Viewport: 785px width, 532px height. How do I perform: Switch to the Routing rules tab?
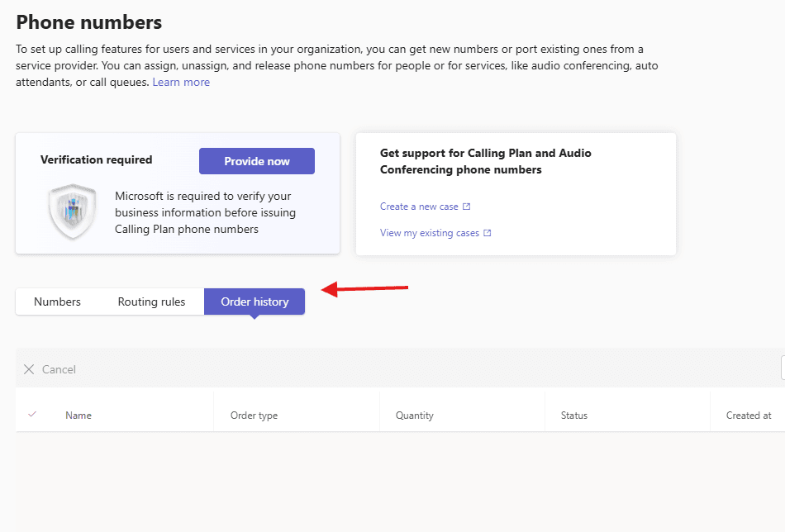pos(151,302)
